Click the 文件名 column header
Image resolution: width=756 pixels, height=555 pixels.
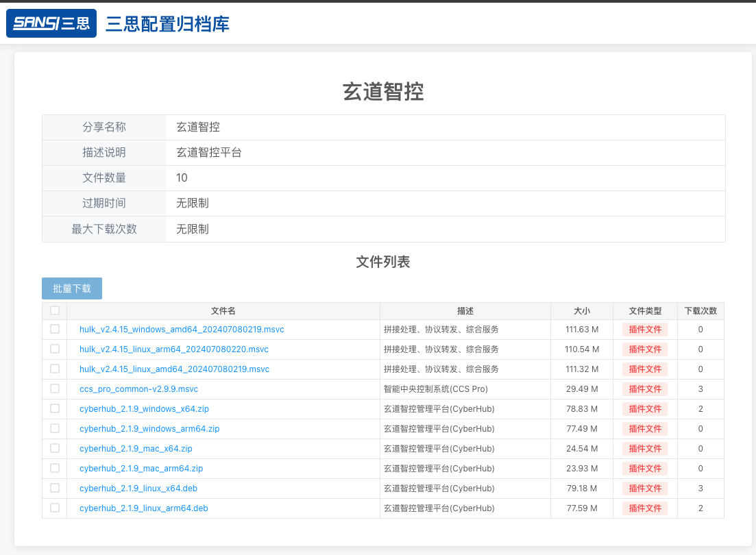coord(223,311)
